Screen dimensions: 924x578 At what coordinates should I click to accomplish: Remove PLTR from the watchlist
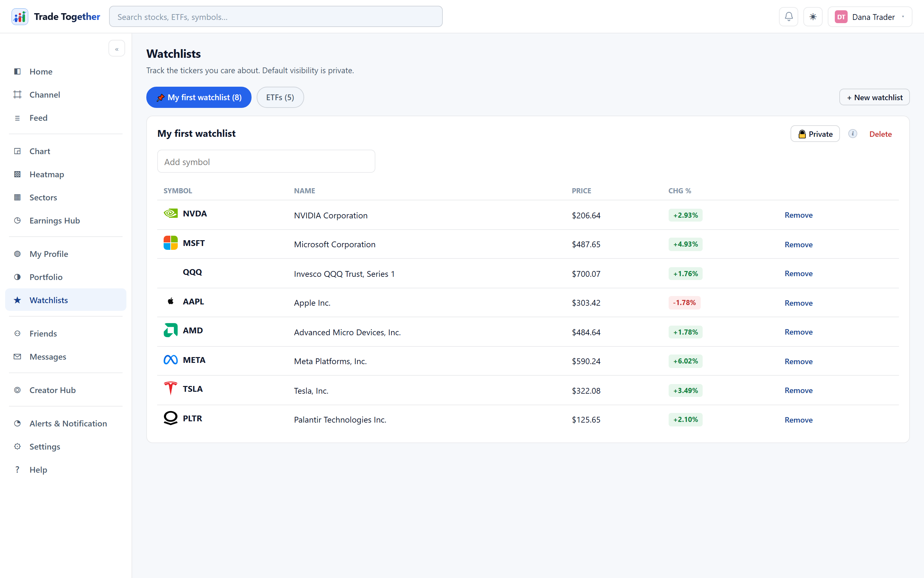point(798,420)
